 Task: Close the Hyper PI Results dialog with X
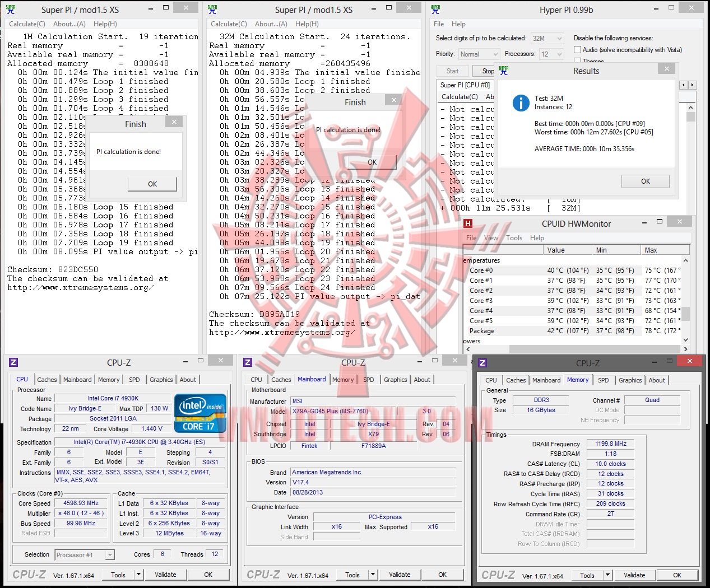(x=666, y=68)
